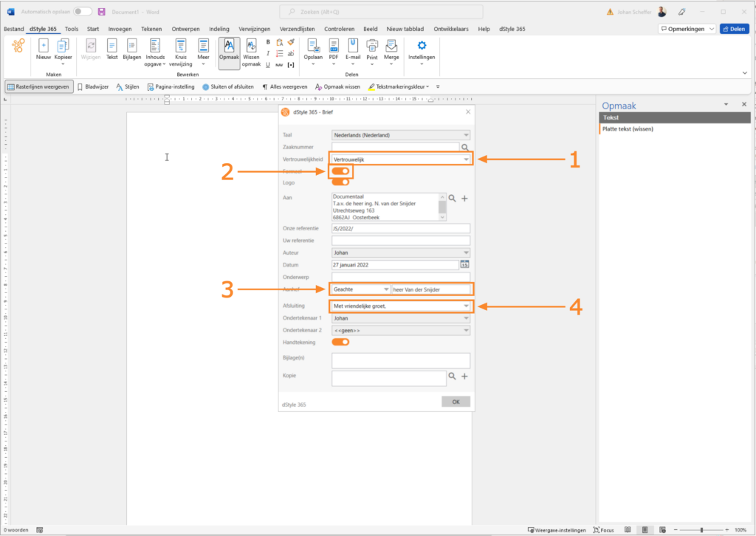Click the Nieuw document icon
Image resolution: width=756 pixels, height=536 pixels.
tap(43, 46)
